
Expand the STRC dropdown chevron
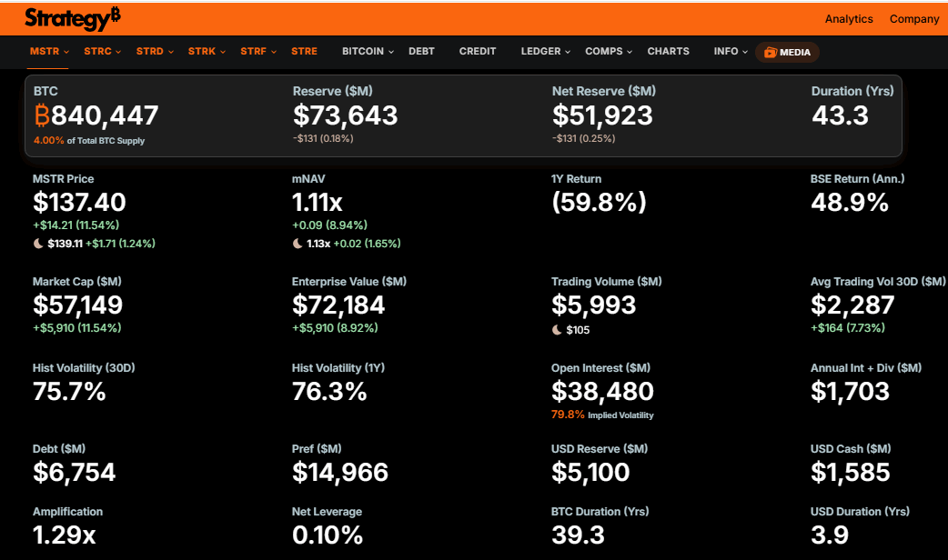click(118, 52)
